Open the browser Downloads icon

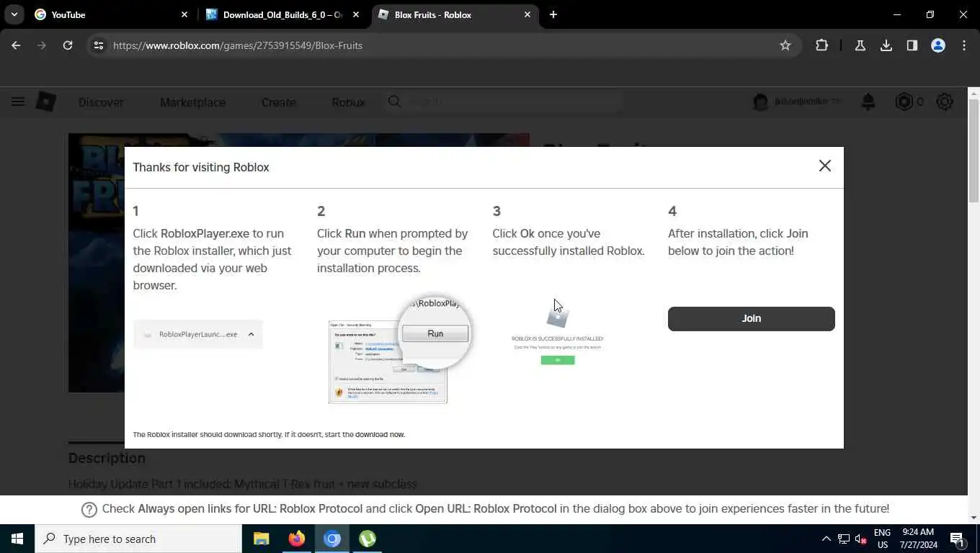tap(886, 45)
